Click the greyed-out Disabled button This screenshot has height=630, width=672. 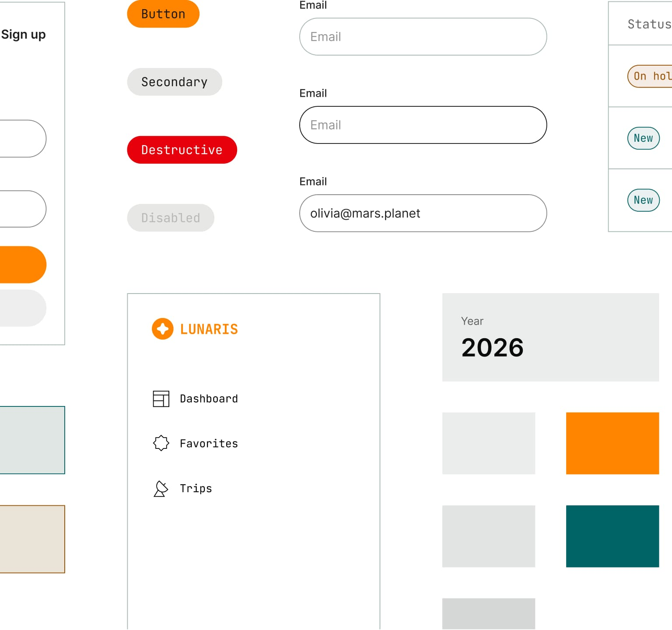[171, 218]
